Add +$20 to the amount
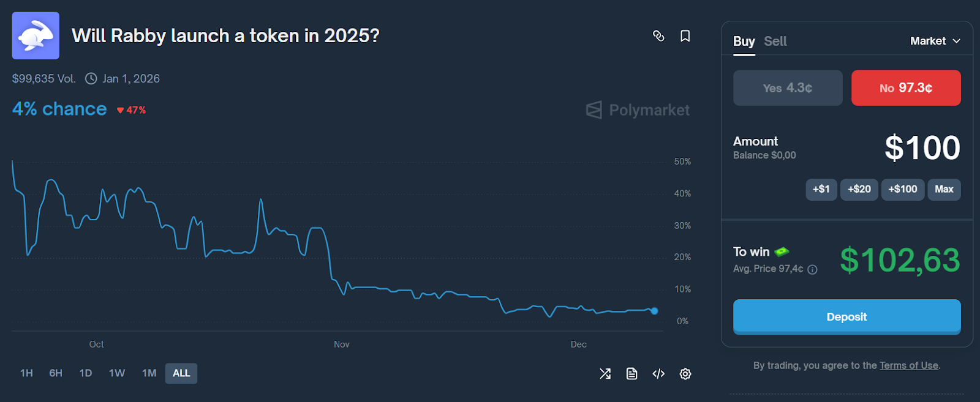Screen dimensions: 980x402 (859, 189)
